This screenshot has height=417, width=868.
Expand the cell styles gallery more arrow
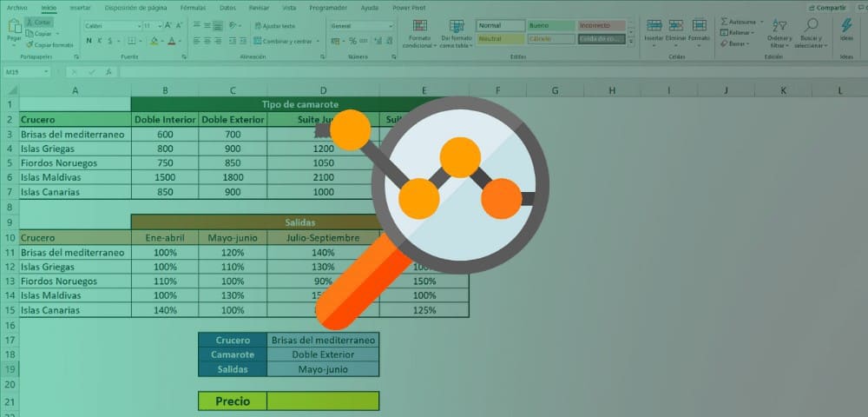pos(631,42)
